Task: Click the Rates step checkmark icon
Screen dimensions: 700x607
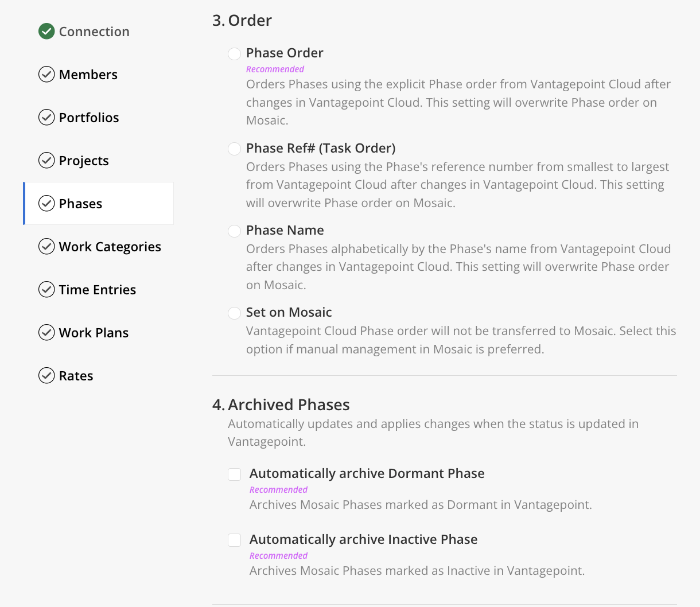Action: coord(46,376)
